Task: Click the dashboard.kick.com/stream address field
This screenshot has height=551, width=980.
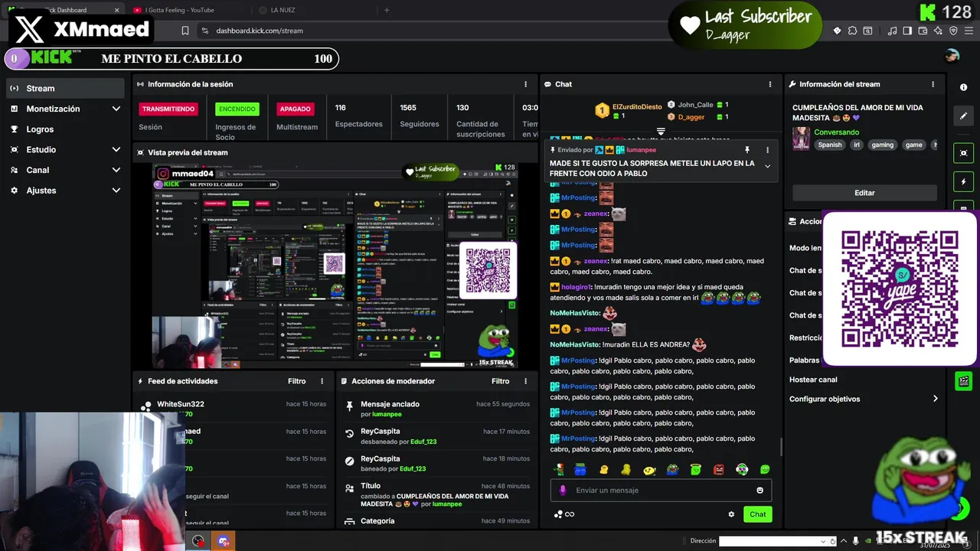Action: pos(260,31)
